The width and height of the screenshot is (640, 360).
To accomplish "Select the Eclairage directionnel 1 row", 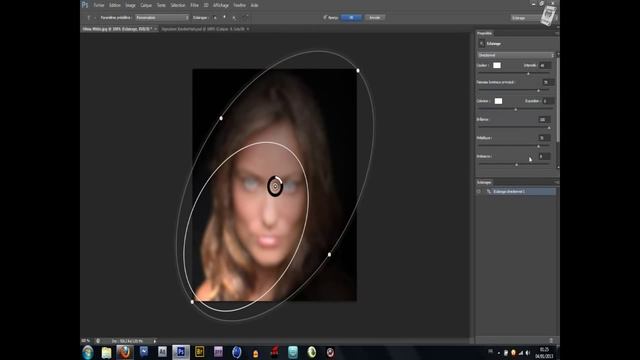I will [x=516, y=191].
